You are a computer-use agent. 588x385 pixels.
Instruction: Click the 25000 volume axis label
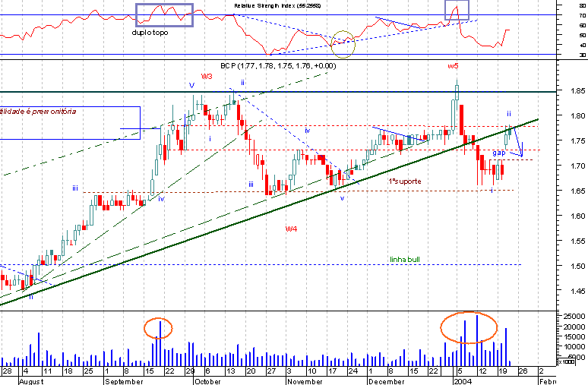click(x=574, y=317)
